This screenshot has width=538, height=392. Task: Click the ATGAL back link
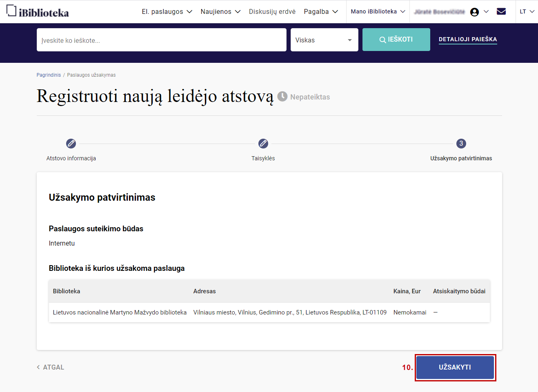click(51, 367)
